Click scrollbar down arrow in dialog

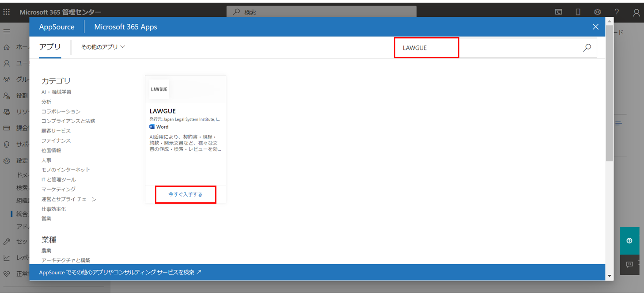(x=610, y=276)
